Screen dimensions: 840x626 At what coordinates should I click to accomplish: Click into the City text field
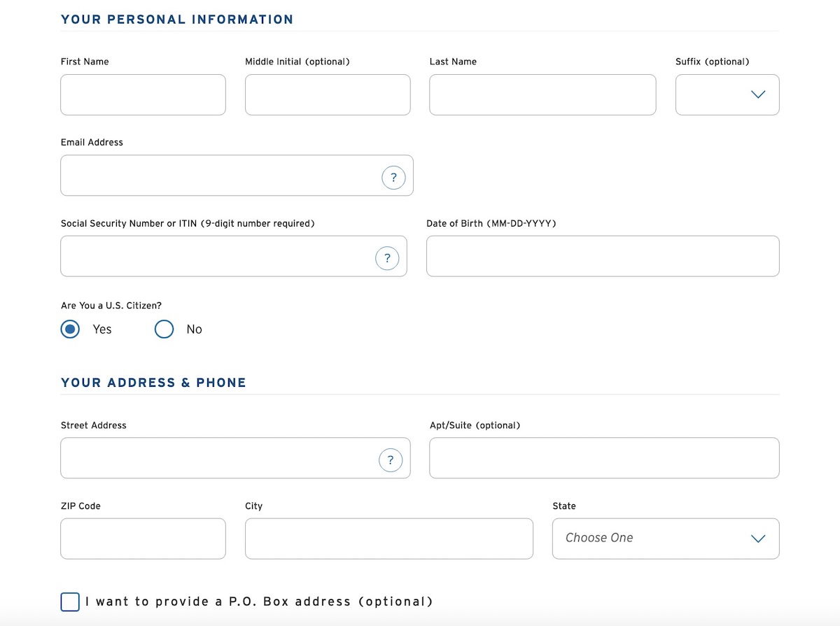point(388,539)
